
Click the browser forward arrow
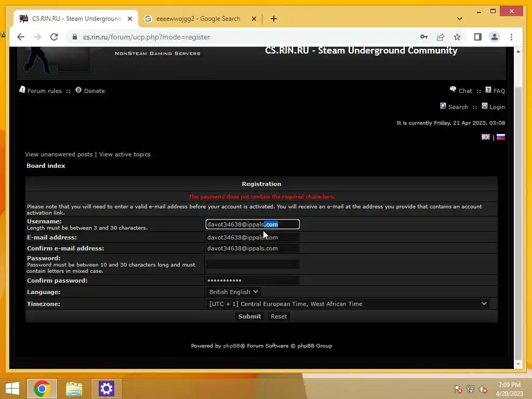[x=37, y=37]
